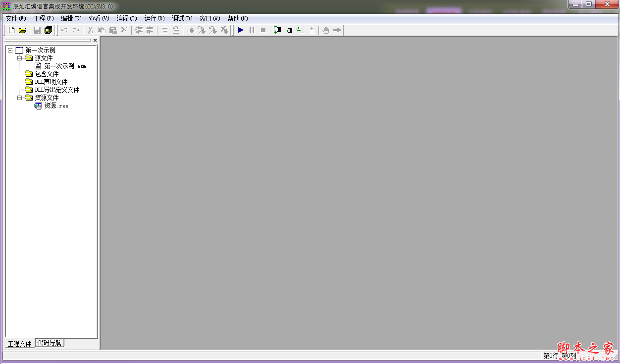Click the breakpoint hand icon
The width and height of the screenshot is (620, 364).
tap(326, 30)
